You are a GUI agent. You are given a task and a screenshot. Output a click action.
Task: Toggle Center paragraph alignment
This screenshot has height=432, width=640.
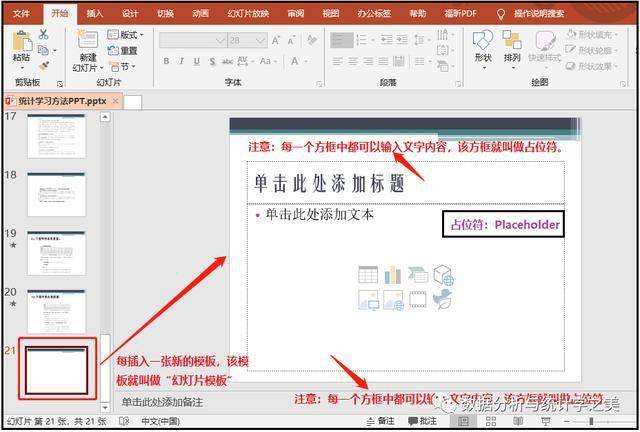(353, 62)
